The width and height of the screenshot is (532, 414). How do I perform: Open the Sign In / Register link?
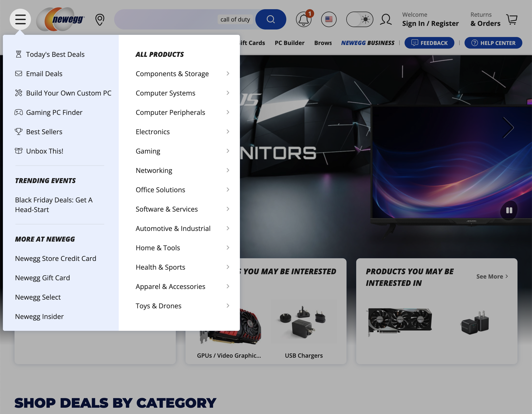pos(430,23)
